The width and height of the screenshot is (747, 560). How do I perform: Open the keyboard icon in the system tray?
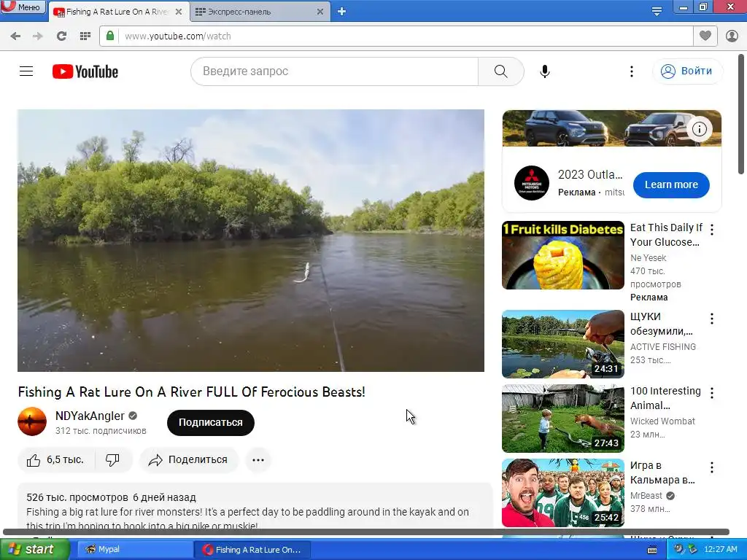[652, 550]
